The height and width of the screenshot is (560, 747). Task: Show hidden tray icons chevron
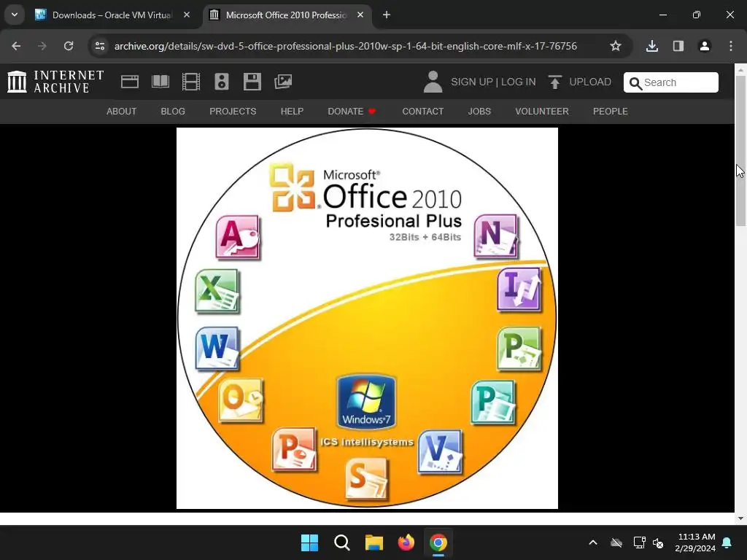pos(593,542)
